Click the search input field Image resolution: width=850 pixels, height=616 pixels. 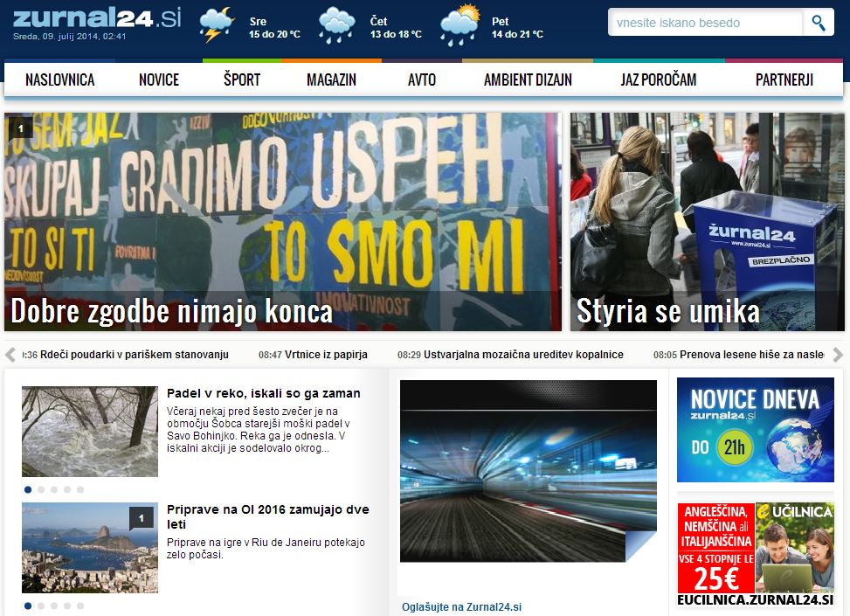click(x=703, y=23)
